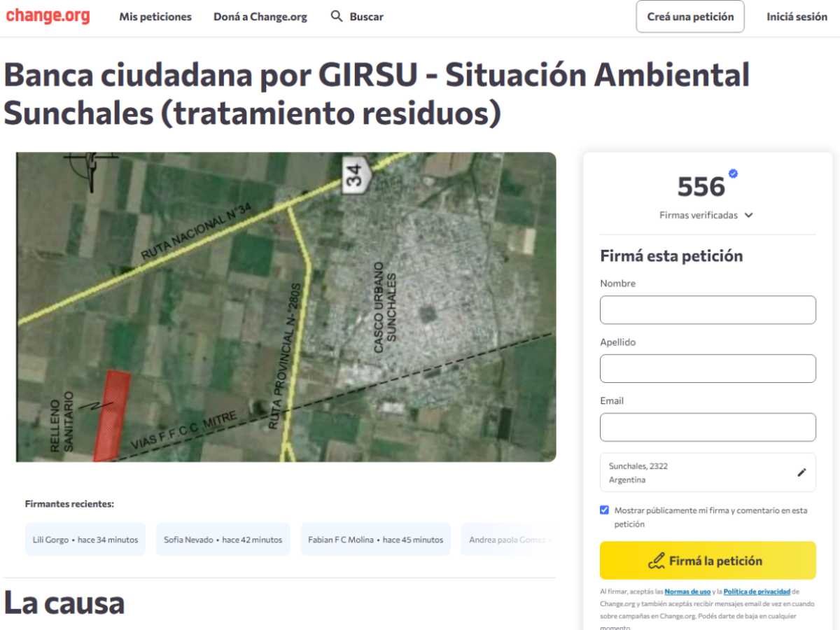The height and width of the screenshot is (630, 840).
Task: Click into the Email field
Action: 707,428
